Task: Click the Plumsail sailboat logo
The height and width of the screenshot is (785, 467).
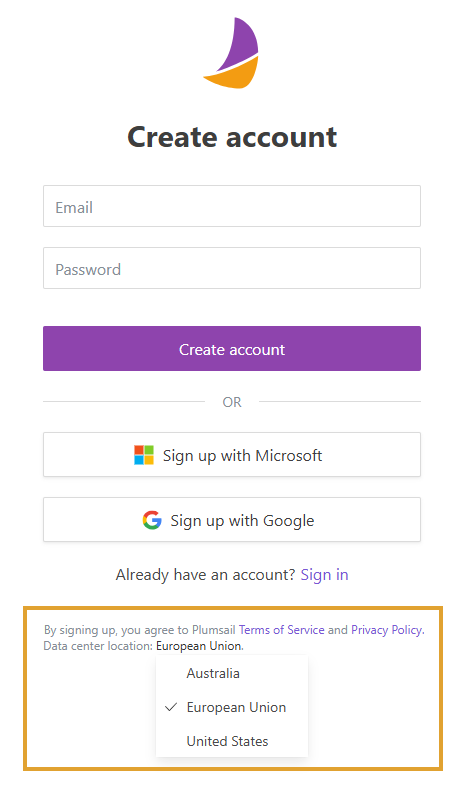Action: click(231, 53)
